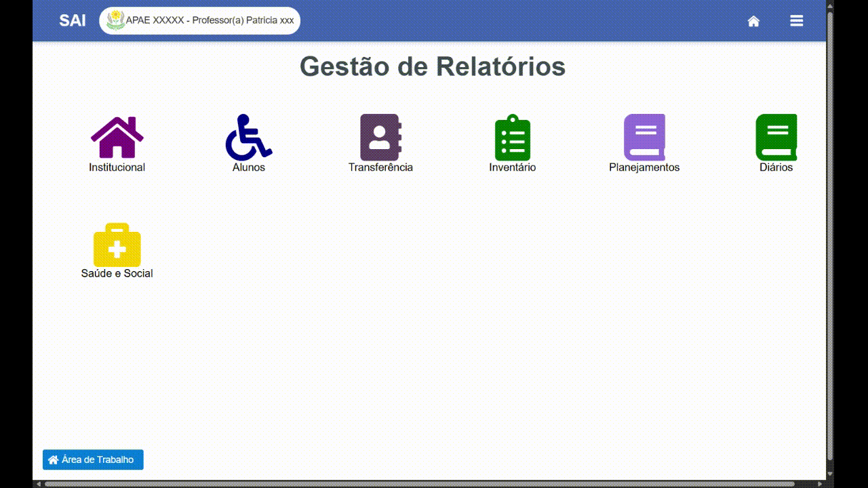Click the SAI logo text

pyautogui.click(x=71, y=20)
